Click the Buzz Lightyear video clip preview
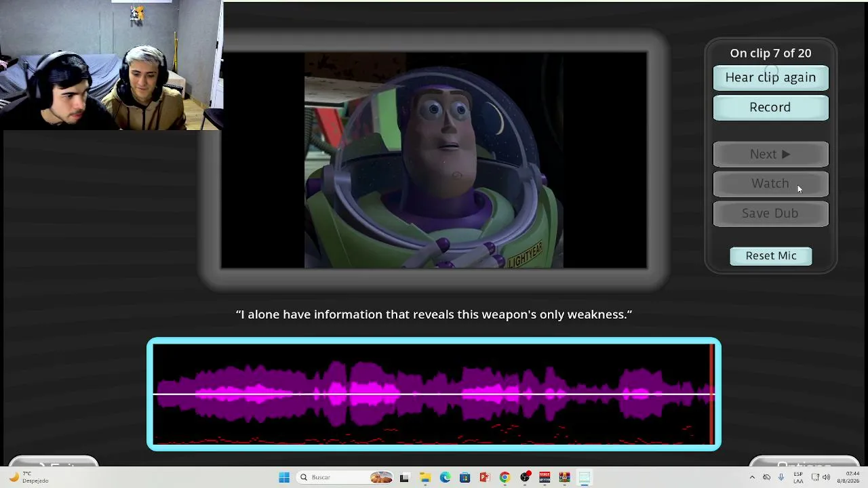The width and height of the screenshot is (868, 488). tap(434, 160)
